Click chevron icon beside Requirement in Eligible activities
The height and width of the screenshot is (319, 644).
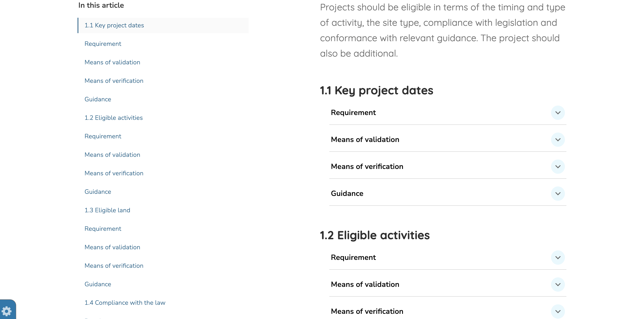(x=558, y=257)
